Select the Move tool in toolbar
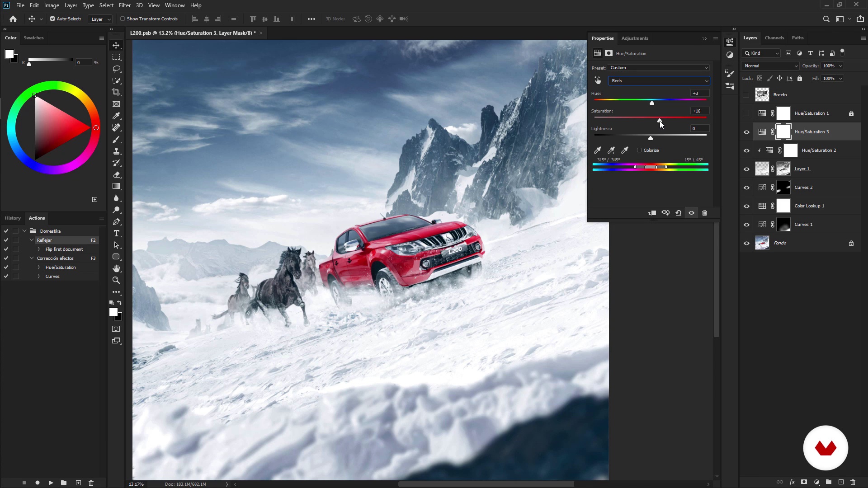This screenshot has width=868, height=488. point(116,45)
